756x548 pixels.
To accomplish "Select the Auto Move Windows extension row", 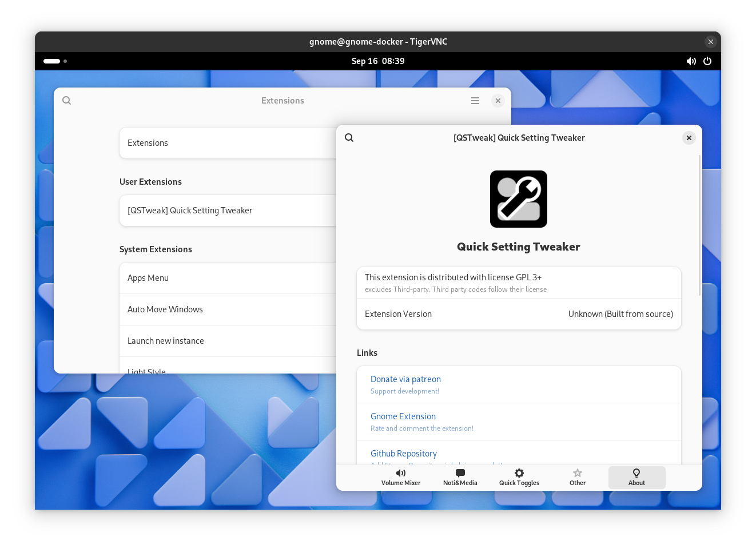I will (228, 309).
